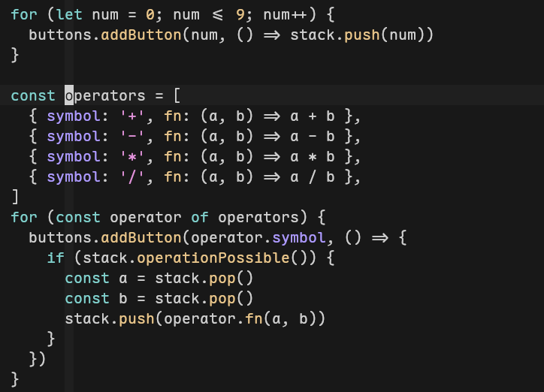Image resolution: width=544 pixels, height=392 pixels.
Task: Click the closing square bracket of the operators array
Action: tap(15, 197)
